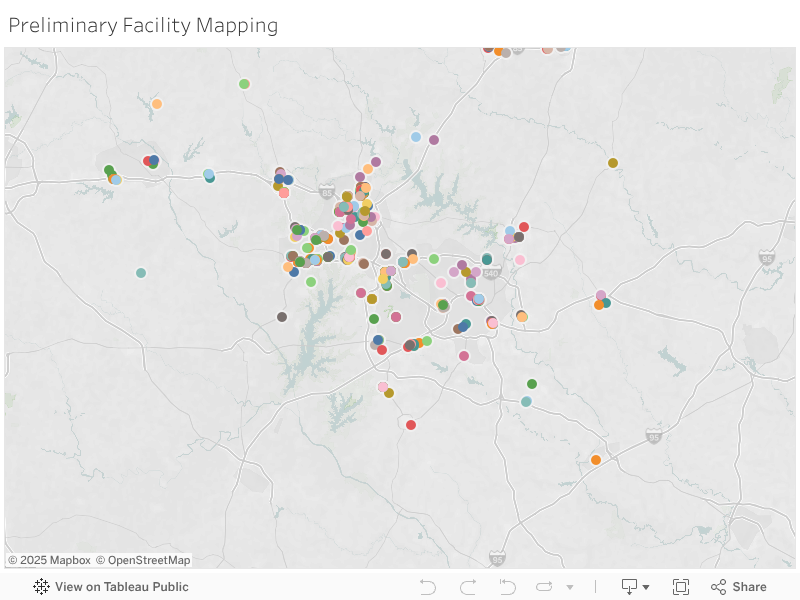Click the Redo arrow in the toolbar
800x600 pixels.
point(467,586)
